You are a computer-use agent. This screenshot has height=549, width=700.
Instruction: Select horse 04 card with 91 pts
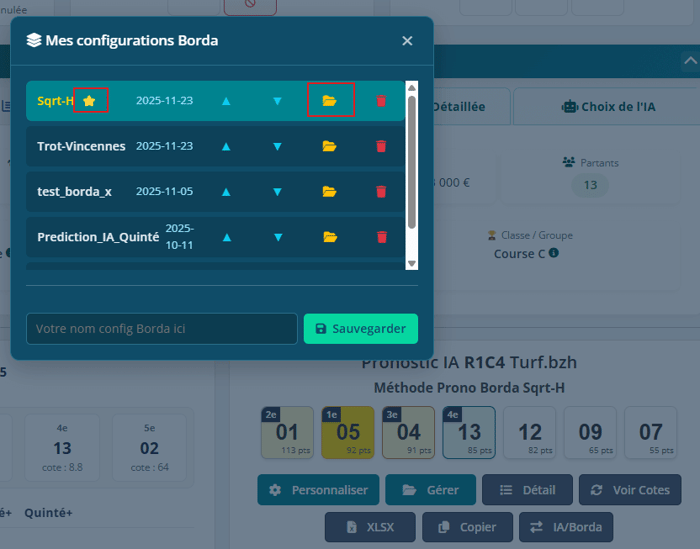[x=408, y=433]
